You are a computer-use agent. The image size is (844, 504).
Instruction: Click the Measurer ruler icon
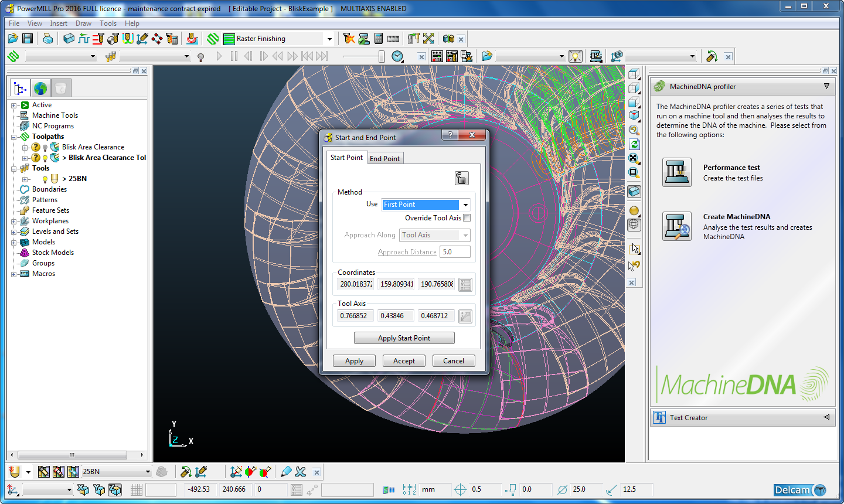tap(393, 39)
